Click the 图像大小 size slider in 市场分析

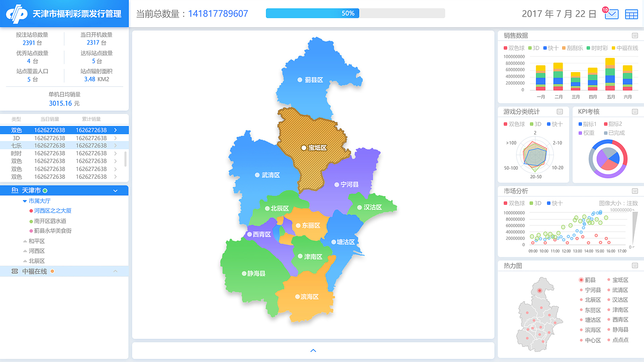[635, 229]
